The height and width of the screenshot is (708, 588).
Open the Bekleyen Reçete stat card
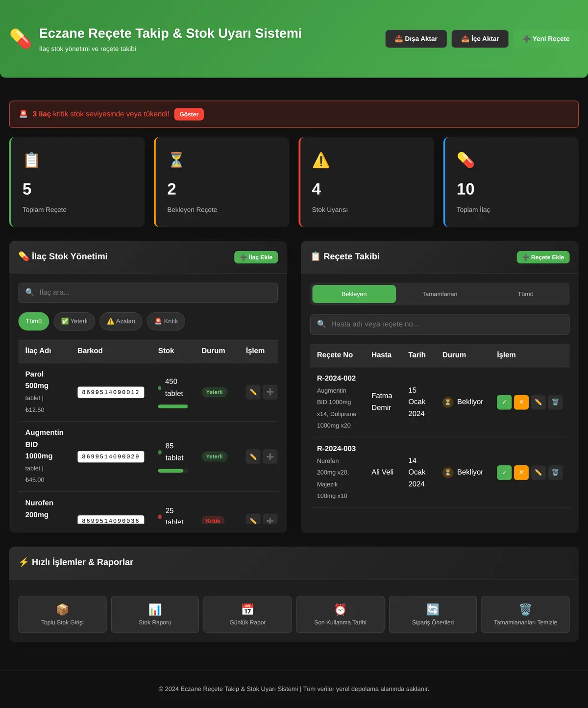pos(221,182)
